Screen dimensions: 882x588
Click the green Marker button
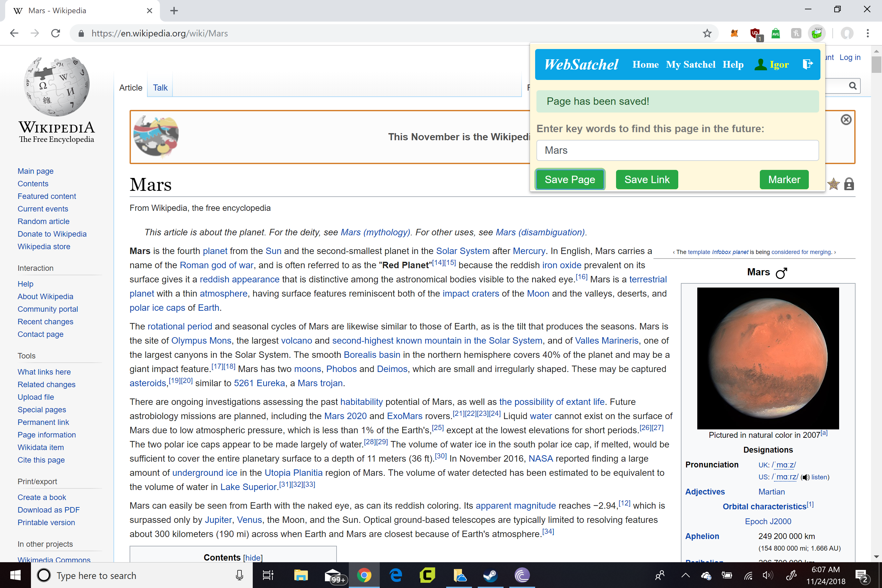pos(784,180)
